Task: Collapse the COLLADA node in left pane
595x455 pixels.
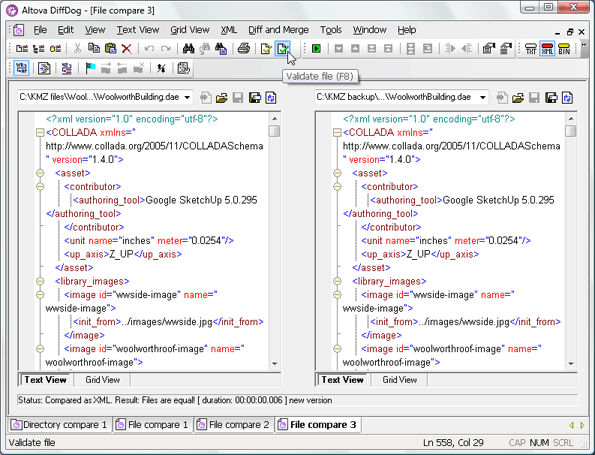Action: pyautogui.click(x=40, y=132)
